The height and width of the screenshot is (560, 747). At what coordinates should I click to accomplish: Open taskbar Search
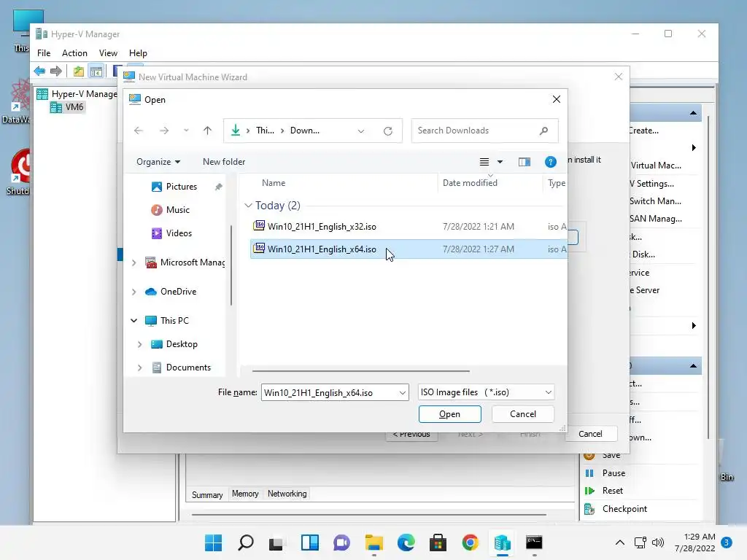246,542
